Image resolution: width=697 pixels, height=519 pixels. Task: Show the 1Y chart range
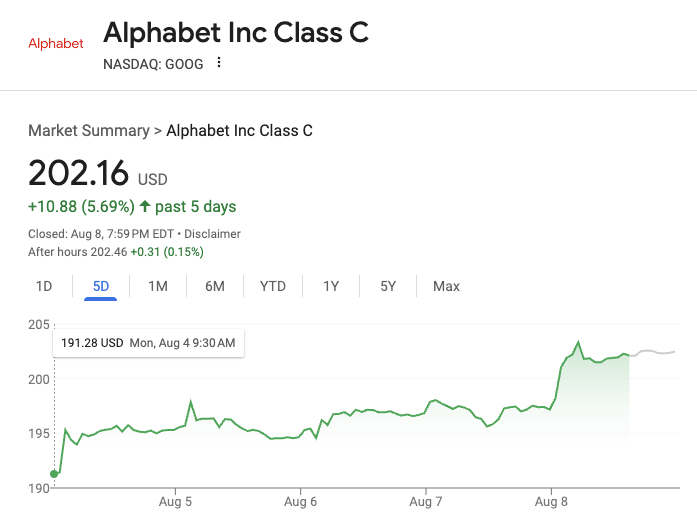(331, 286)
